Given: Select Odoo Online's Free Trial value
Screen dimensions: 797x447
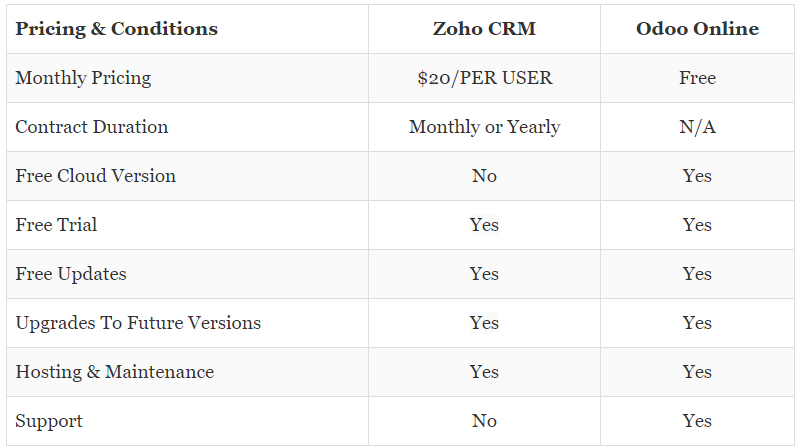Looking at the screenshot, I should point(697,225).
